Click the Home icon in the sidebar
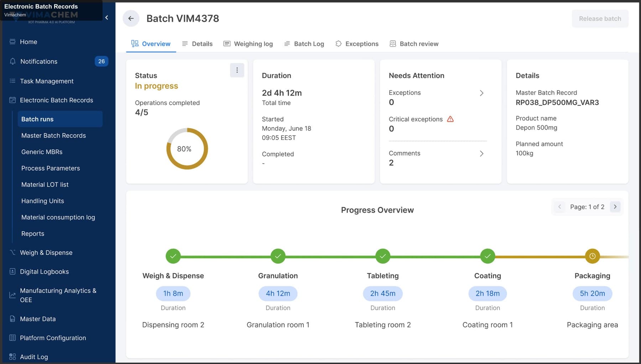Viewport: 641px width, 364px height. click(x=12, y=42)
